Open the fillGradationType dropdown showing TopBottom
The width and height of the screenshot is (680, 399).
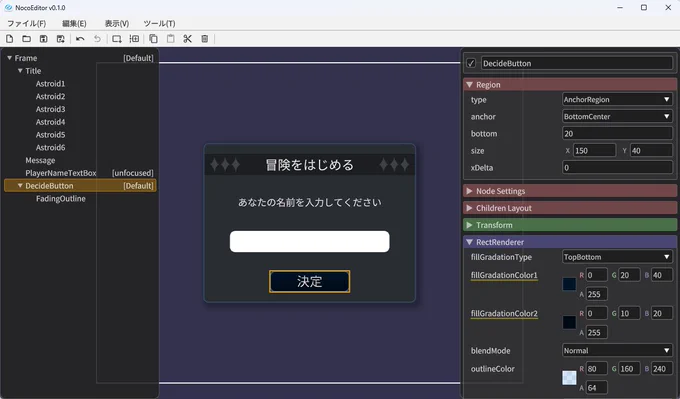pos(617,257)
